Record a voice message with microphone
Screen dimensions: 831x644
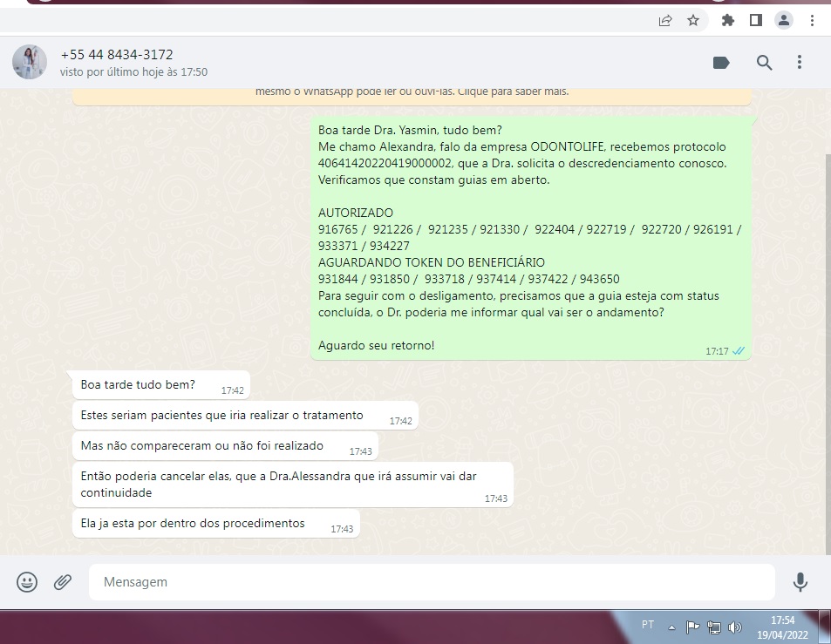point(800,581)
